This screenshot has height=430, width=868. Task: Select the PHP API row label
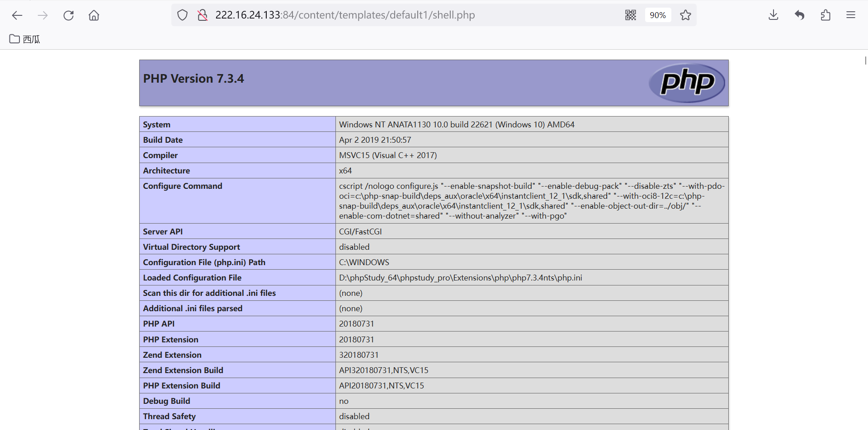[159, 324]
